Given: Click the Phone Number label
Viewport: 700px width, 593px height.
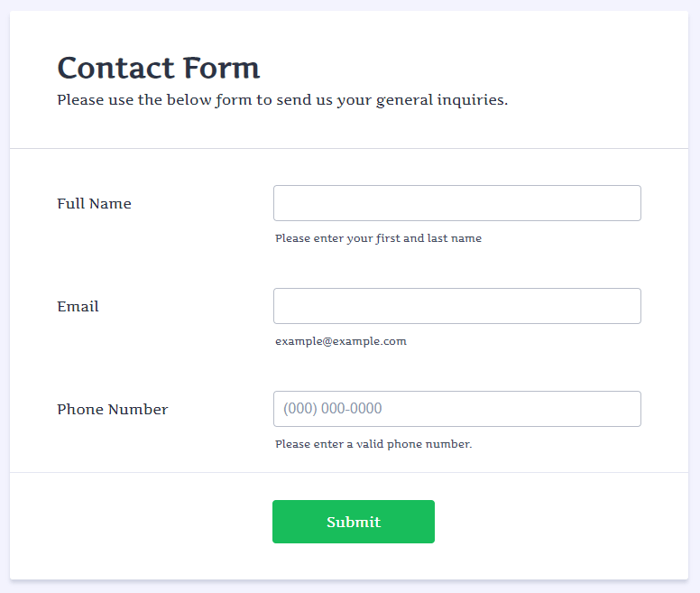Looking at the screenshot, I should pos(112,410).
